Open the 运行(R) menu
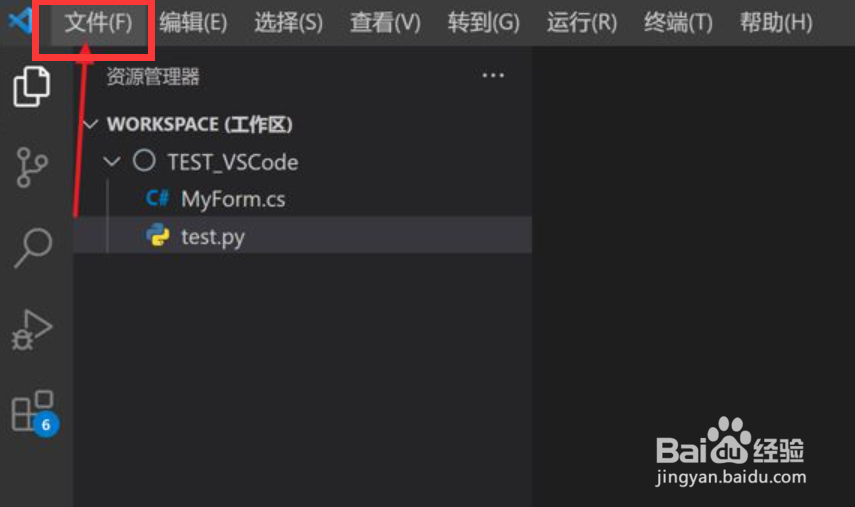The height and width of the screenshot is (507, 855). 582,23
